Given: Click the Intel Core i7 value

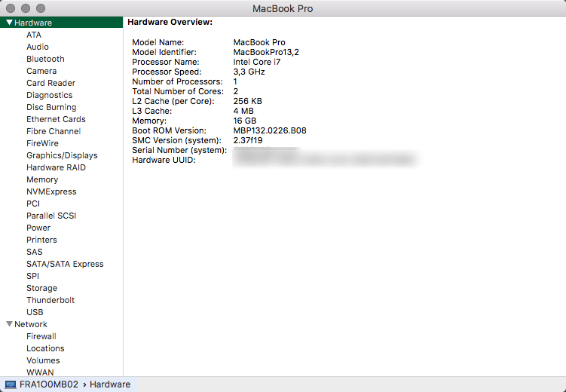Looking at the screenshot, I should [257, 62].
